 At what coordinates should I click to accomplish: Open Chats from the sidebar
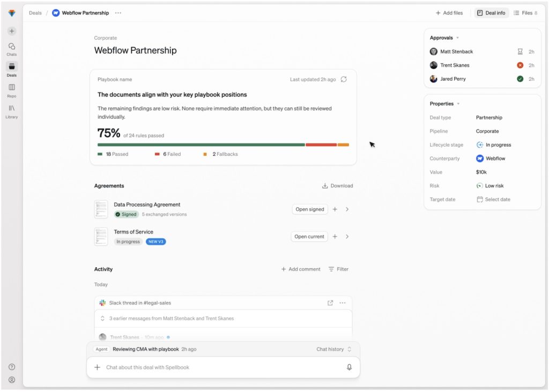tap(12, 49)
